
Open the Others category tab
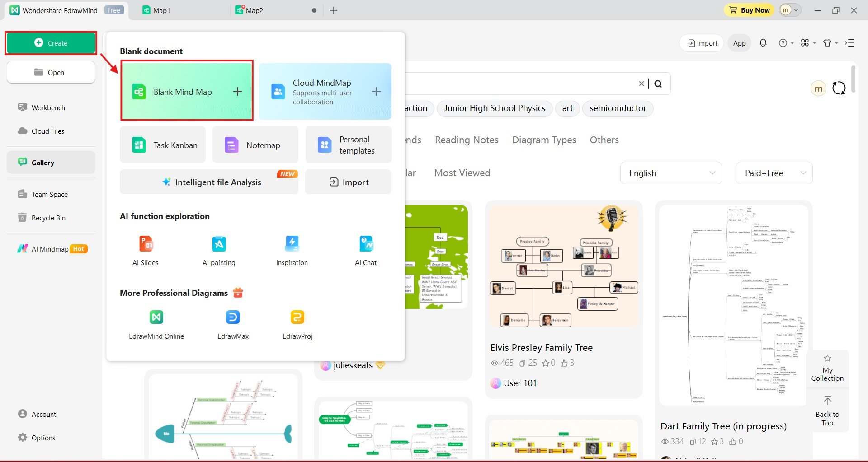click(x=604, y=140)
